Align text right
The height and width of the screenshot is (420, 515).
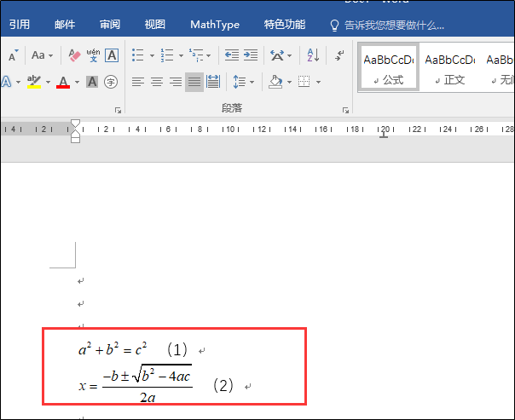point(176,82)
